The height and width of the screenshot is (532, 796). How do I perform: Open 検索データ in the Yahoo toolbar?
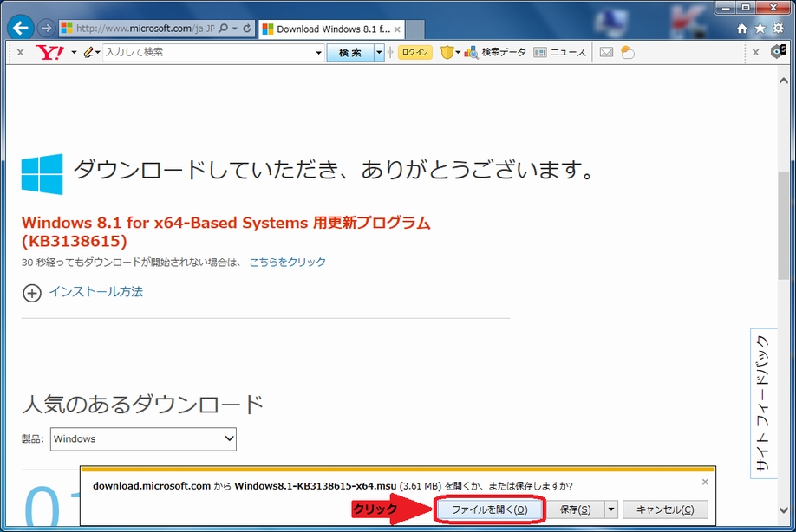(x=495, y=52)
